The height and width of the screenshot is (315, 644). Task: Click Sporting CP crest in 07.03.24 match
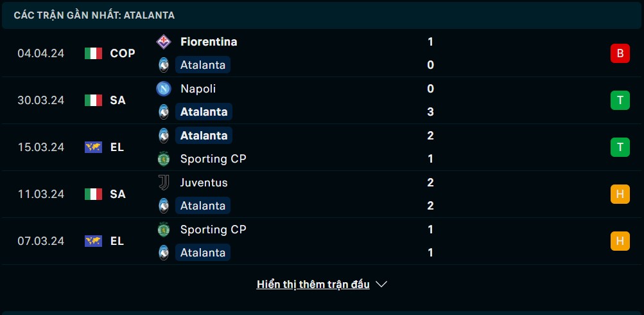164,229
